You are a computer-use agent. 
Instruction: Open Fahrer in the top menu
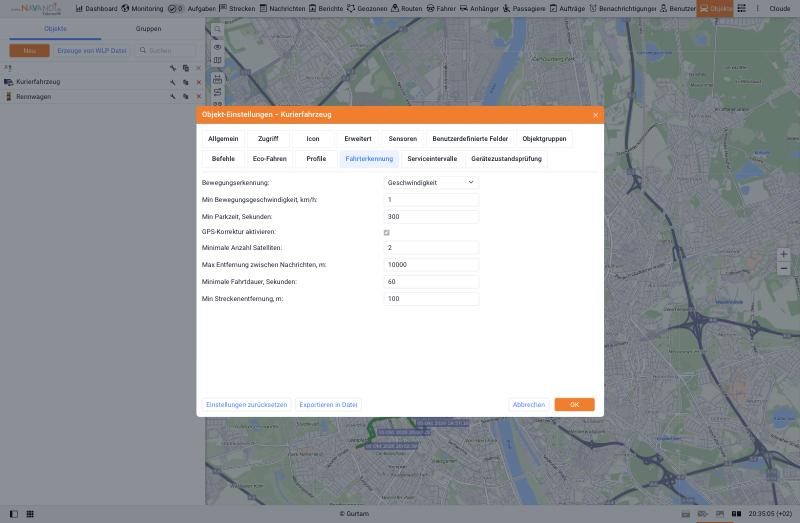coord(441,9)
